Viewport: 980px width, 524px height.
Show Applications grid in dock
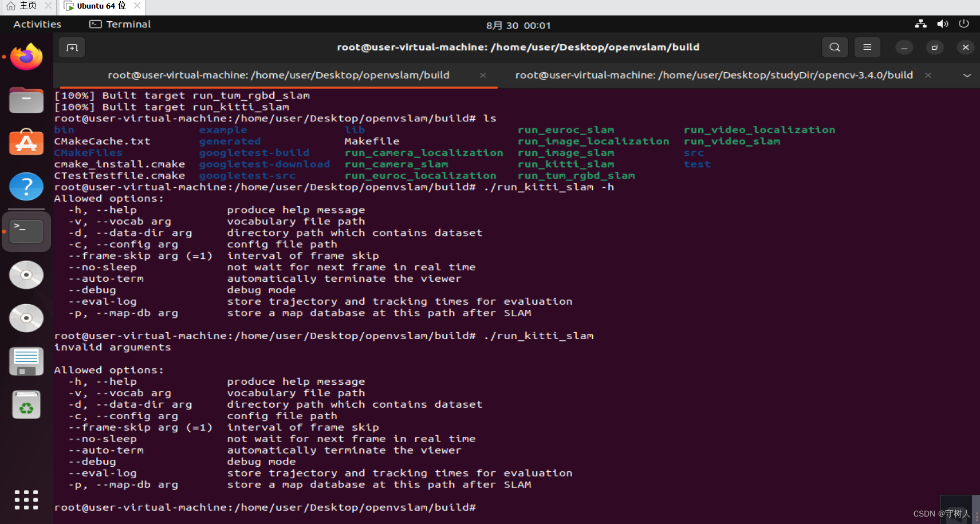click(26, 500)
